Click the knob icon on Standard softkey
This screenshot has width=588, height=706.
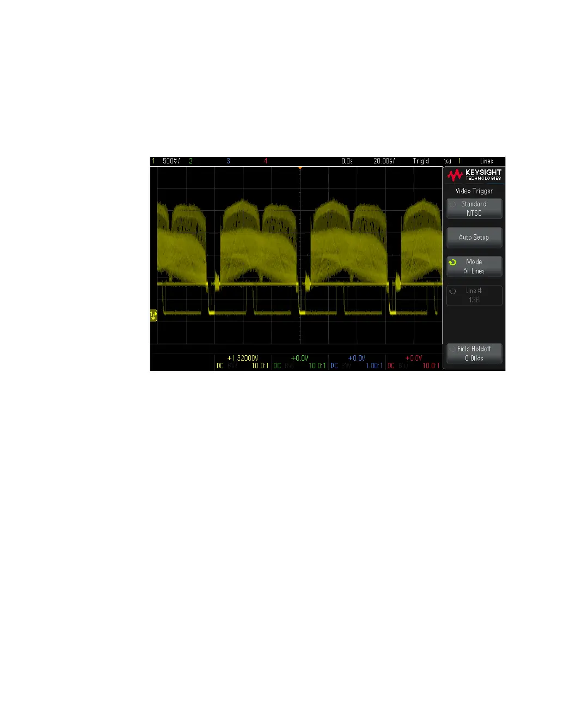(452, 204)
